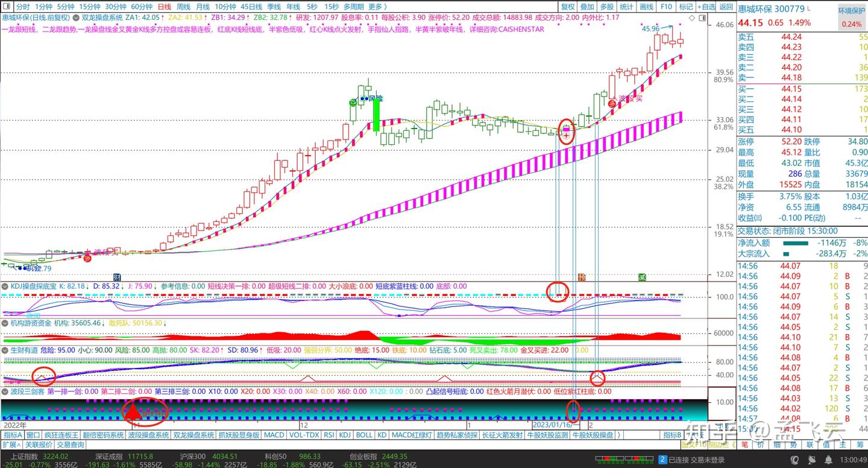
Task: Switch chart to 周线
Action: point(183,7)
